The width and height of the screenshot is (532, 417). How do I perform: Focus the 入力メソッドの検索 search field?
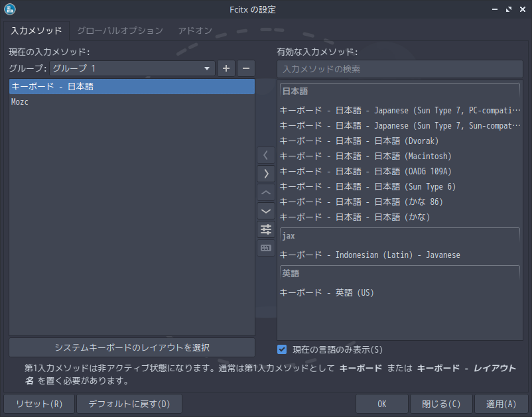(400, 69)
